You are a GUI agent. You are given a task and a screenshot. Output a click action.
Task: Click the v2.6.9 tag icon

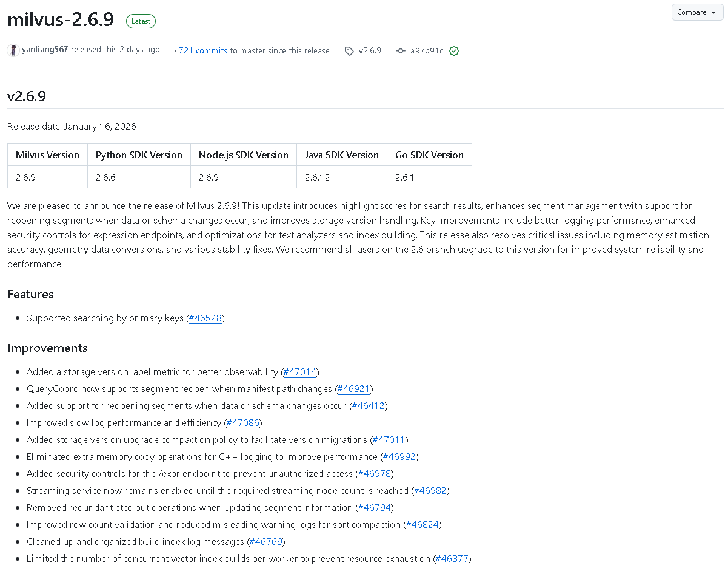click(x=349, y=51)
